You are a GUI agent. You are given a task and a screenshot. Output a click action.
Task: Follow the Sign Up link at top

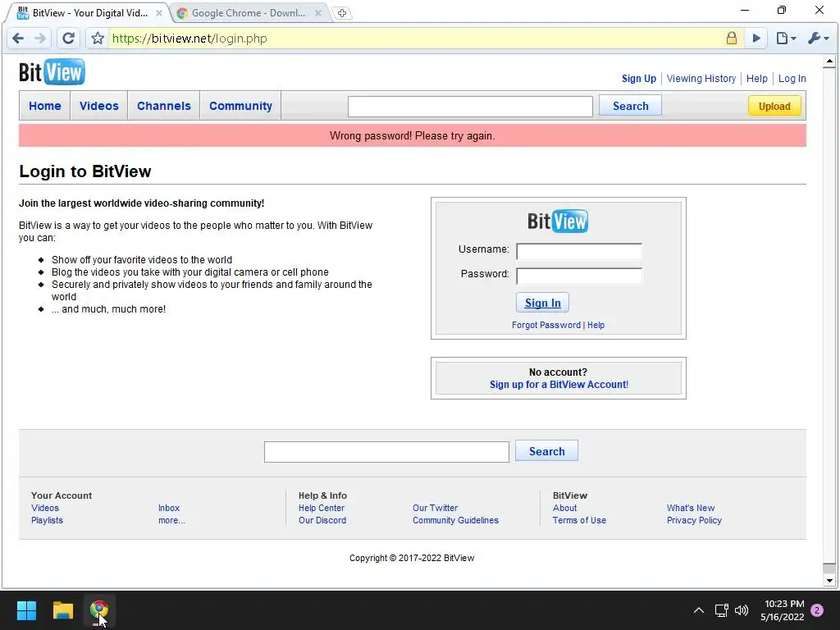[x=638, y=78]
